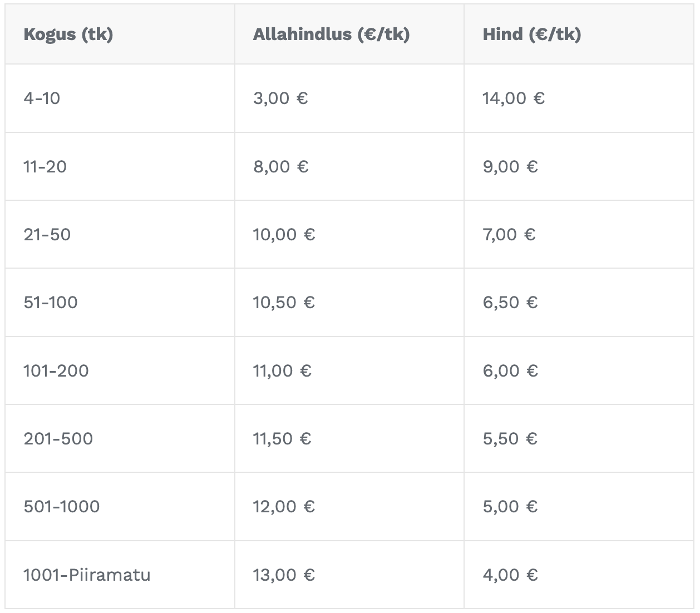Screen dimensions: 700x613
Task: Select the 4,00 € price value
Action: (x=510, y=575)
